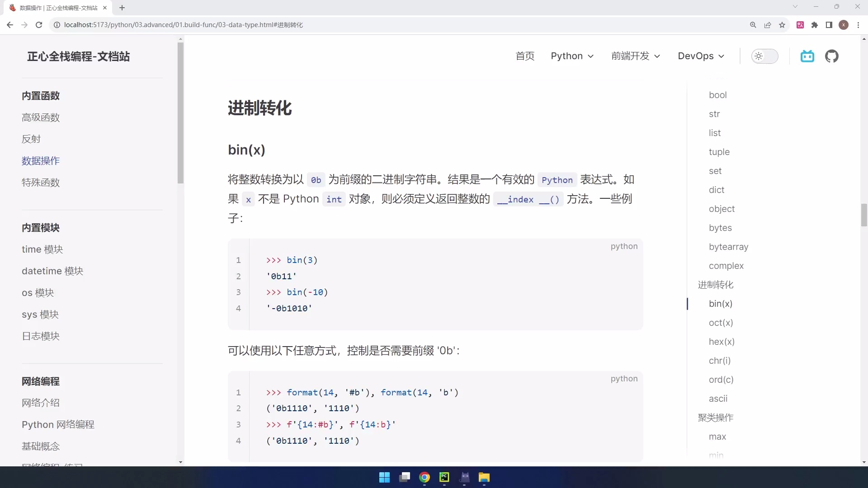
Task: Jump to bytearray in outline
Action: (729, 247)
